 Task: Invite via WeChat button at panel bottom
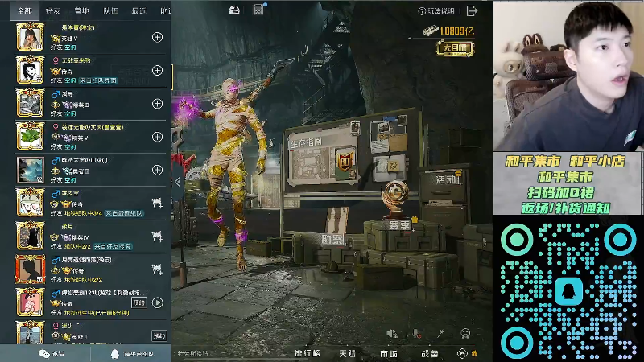pyautogui.click(x=51, y=354)
